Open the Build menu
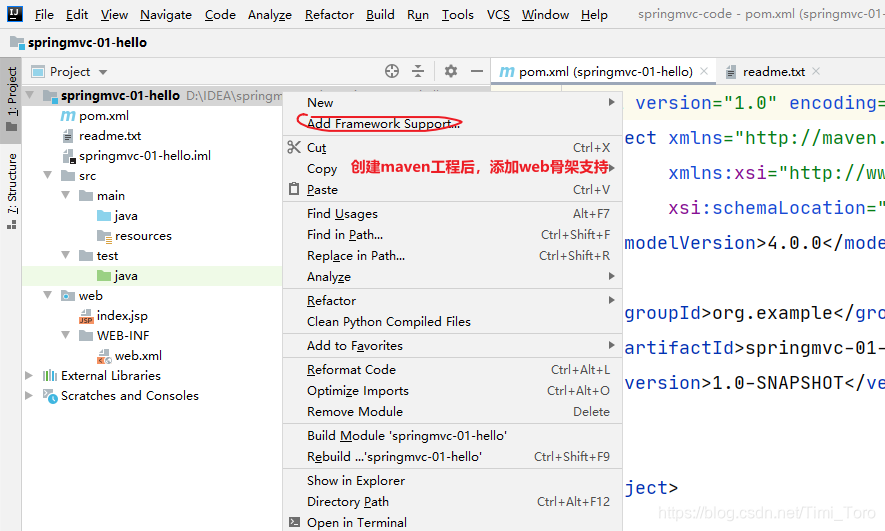The image size is (885, 531). pos(380,15)
